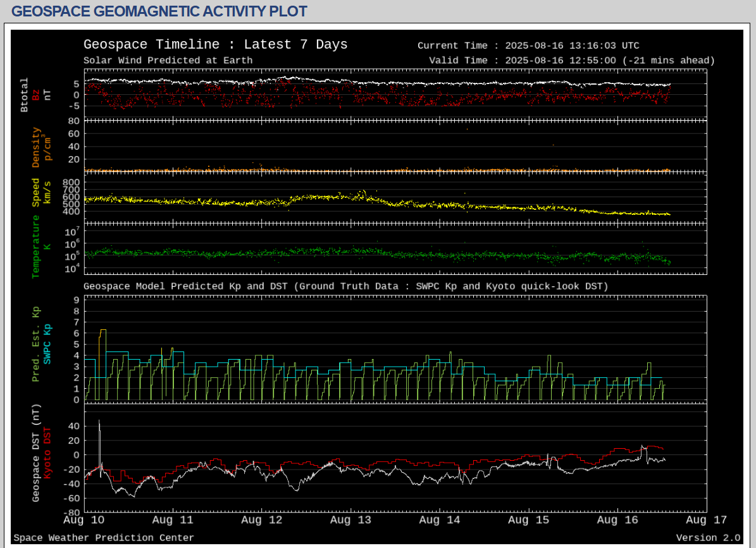Select the orange Density axis label
Image resolution: width=756 pixels, height=548 pixels.
36,147
